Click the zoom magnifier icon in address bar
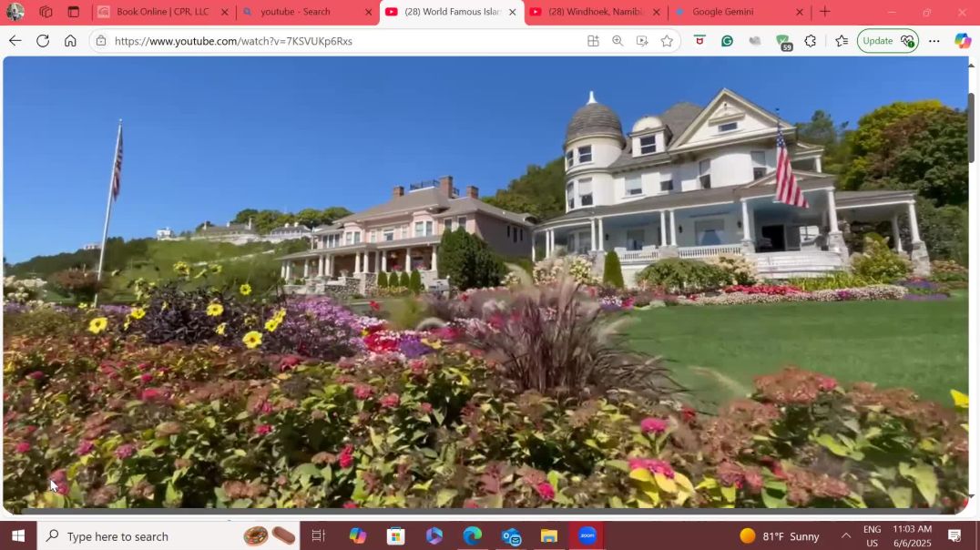This screenshot has height=550, width=980. click(618, 41)
